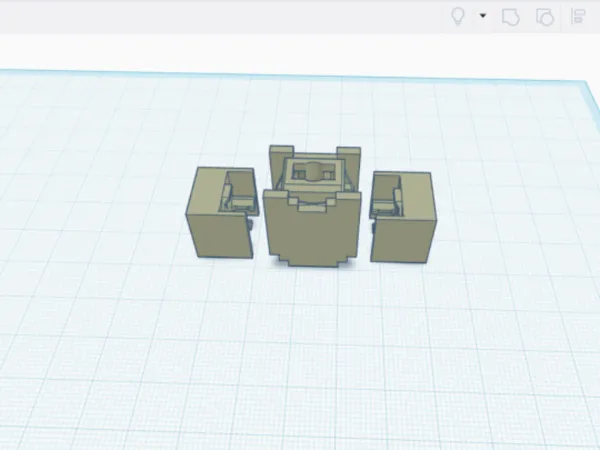Open the dropdown arrow beside the lightbulb
The height and width of the screenshot is (450, 600).
[x=483, y=16]
